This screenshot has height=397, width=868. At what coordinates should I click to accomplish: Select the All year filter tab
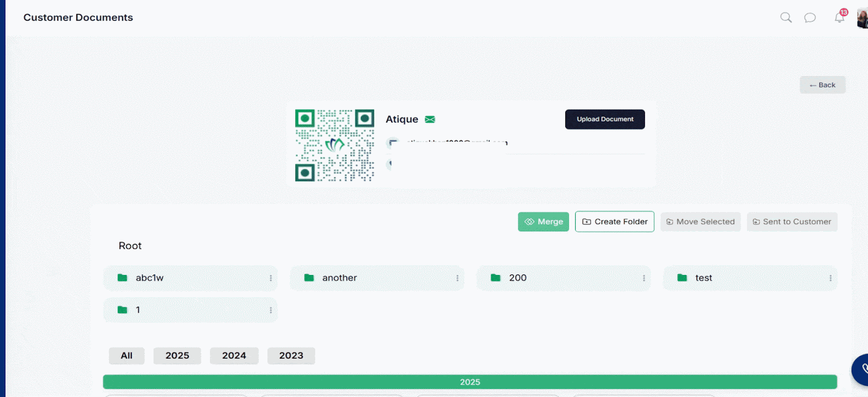coord(126,356)
